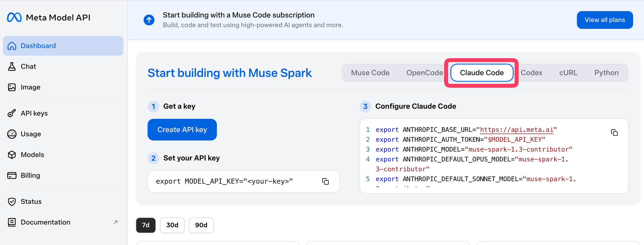Select the 7d time range

click(146, 225)
